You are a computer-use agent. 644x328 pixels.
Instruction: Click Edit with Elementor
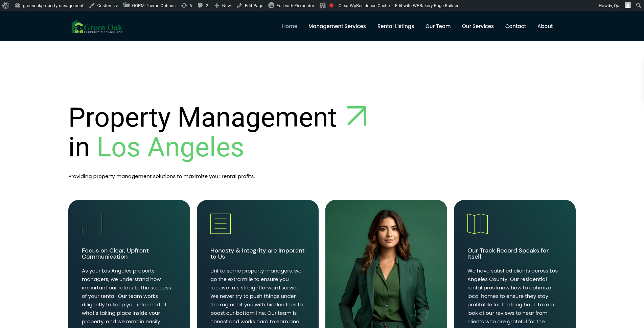point(291,5)
